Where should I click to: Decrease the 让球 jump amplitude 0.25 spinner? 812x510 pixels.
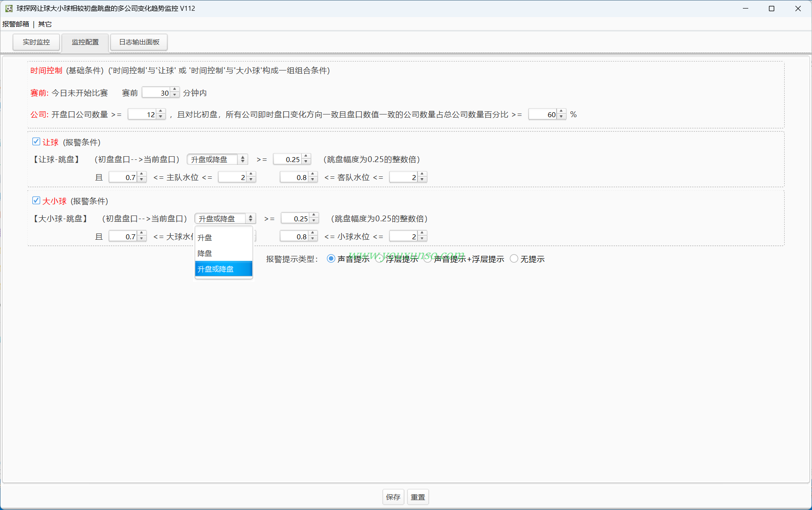coord(306,162)
